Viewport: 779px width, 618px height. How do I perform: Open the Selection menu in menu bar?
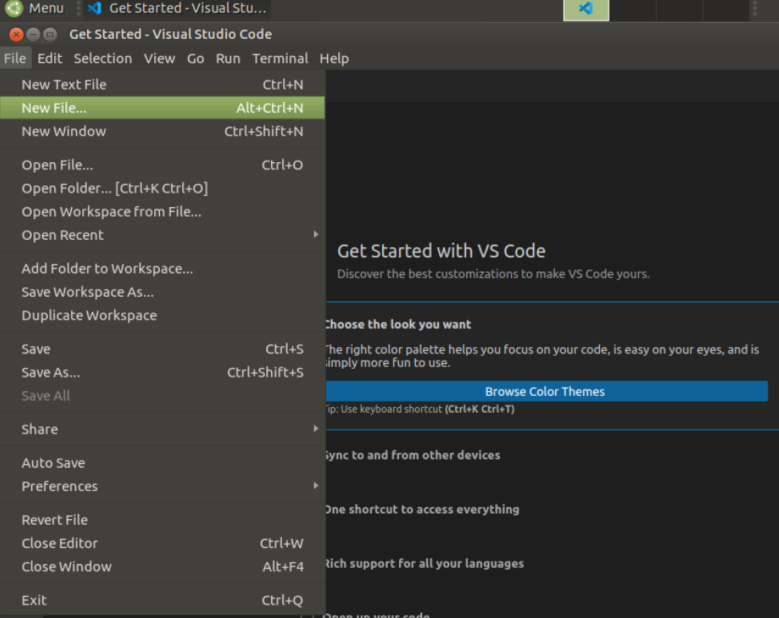click(x=102, y=58)
